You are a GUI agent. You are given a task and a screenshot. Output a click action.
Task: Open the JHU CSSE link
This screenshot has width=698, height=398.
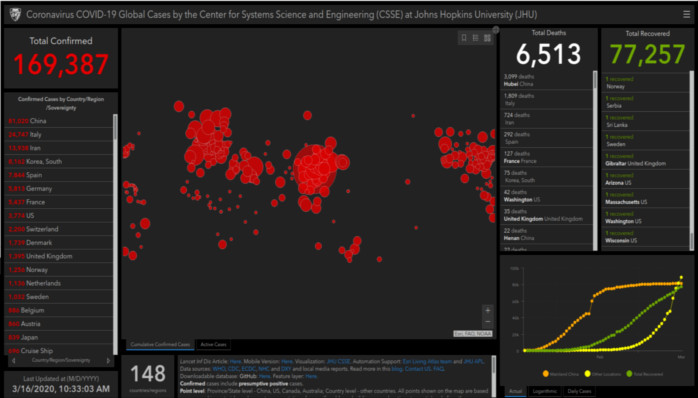[x=338, y=361]
